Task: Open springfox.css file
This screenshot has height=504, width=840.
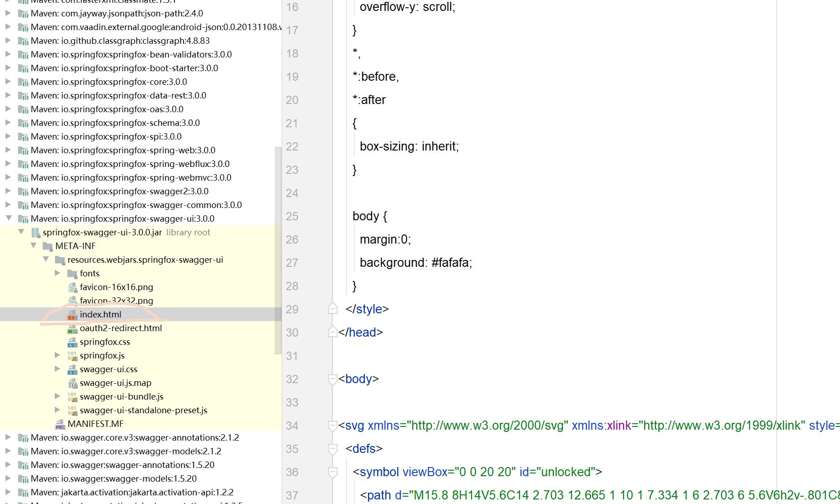Action: pyautogui.click(x=105, y=342)
